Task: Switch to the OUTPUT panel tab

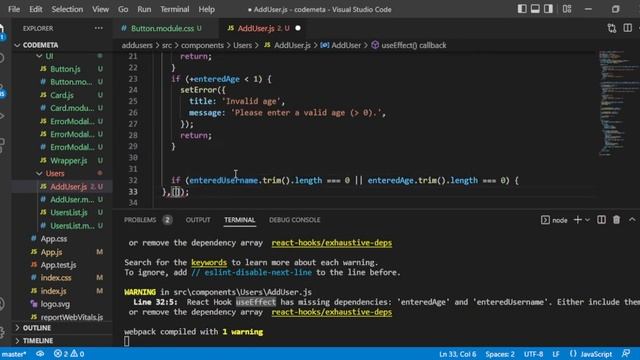Action: 198,220
